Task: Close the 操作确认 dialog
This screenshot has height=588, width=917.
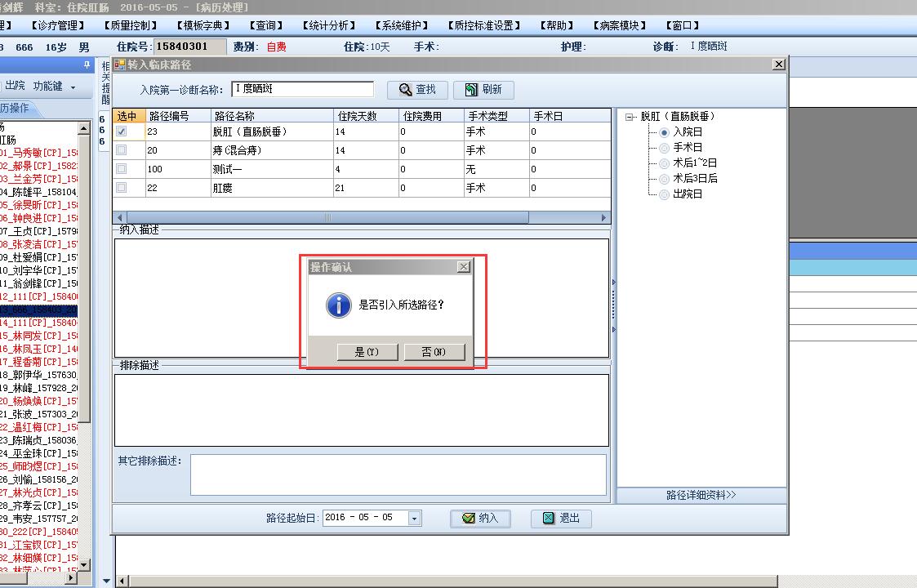Action: (x=464, y=267)
